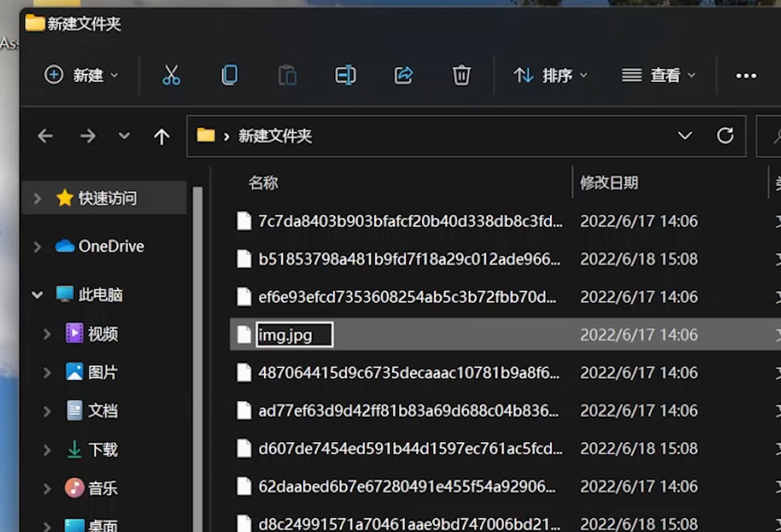Viewport: 781px width, 532px height.
Task: Open the 排序 sort dropdown
Action: pos(550,75)
